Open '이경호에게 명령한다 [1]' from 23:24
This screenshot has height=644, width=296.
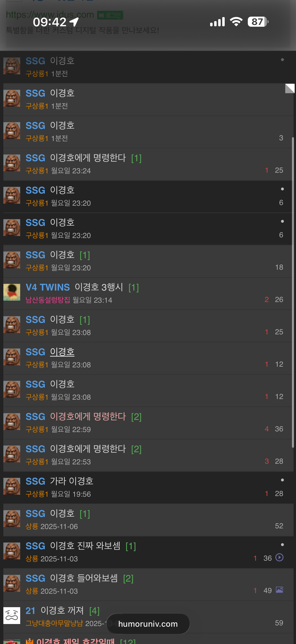[88, 158]
